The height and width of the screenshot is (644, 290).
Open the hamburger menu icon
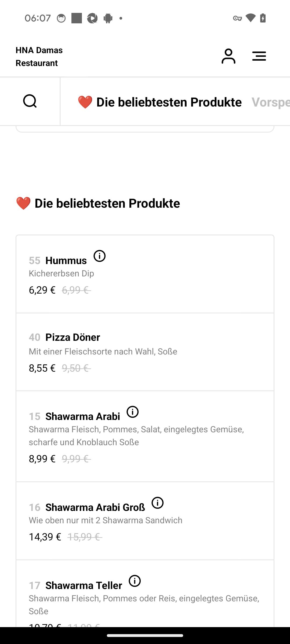point(259,56)
